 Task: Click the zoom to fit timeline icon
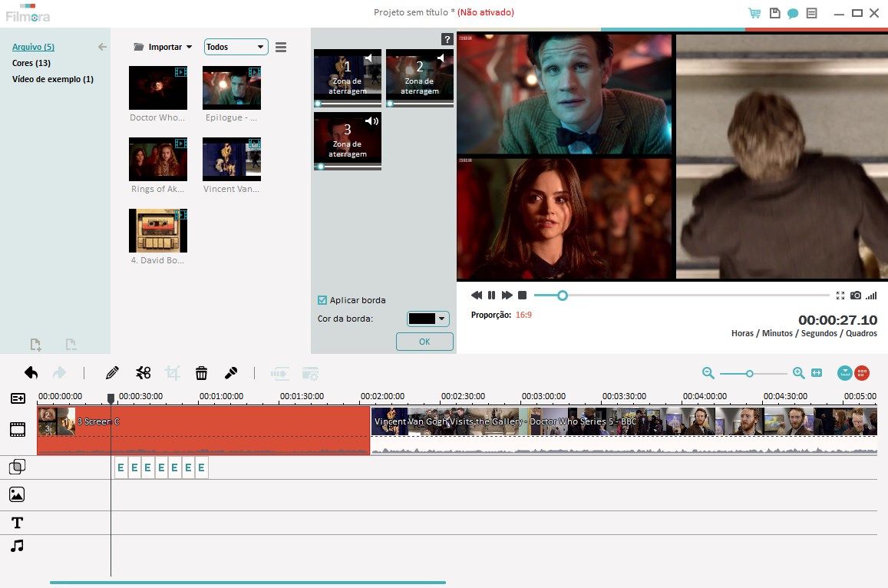click(817, 373)
